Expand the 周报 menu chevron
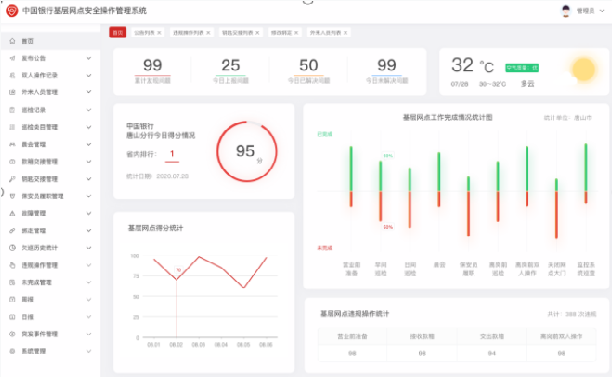 [x=89, y=299]
